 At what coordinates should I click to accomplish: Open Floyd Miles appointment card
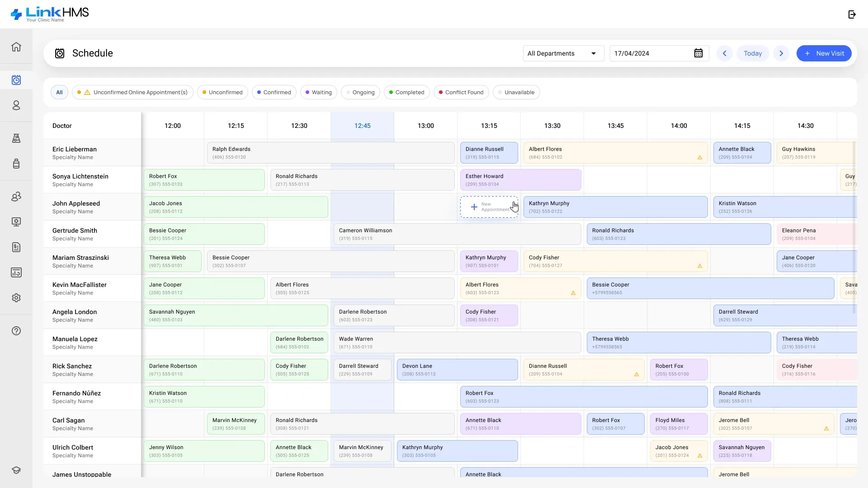pos(679,424)
